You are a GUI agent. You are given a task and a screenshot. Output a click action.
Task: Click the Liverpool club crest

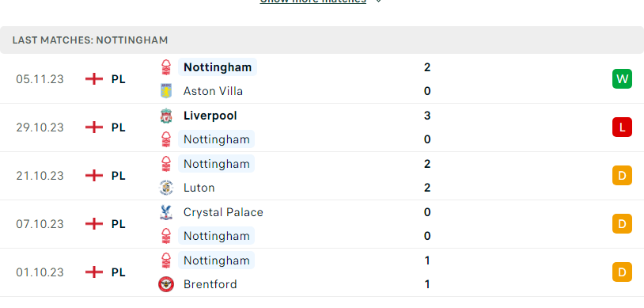pos(166,116)
